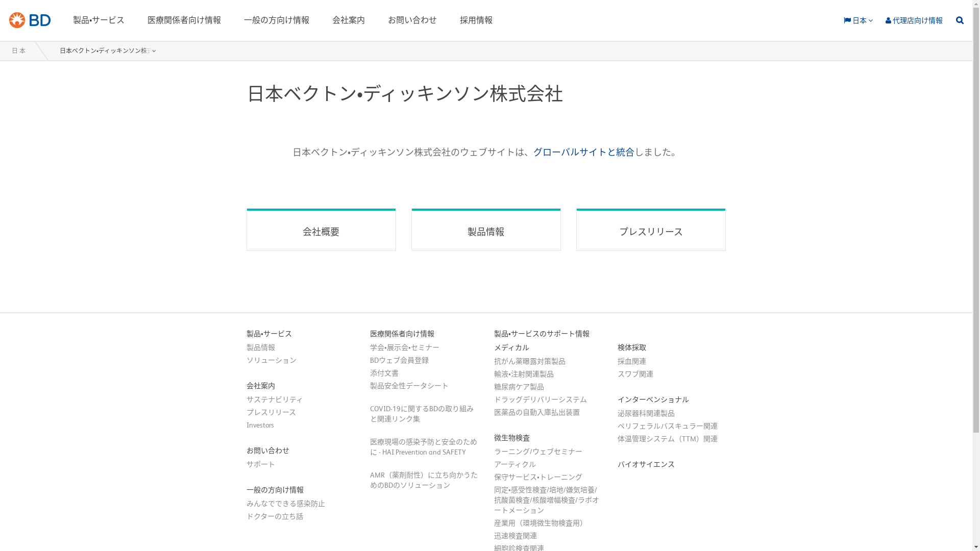Open footer link スワブ関連

(635, 374)
